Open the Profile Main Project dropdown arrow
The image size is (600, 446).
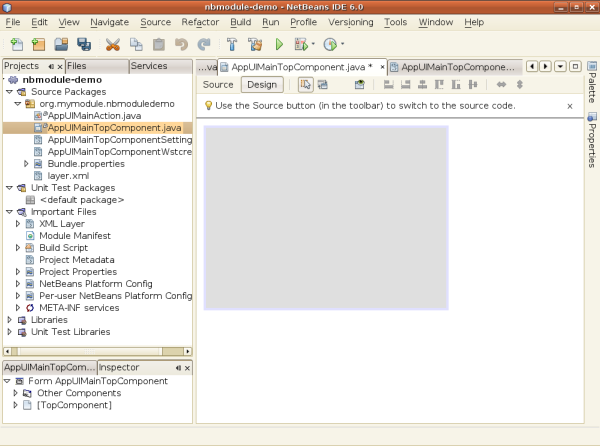click(x=342, y=44)
